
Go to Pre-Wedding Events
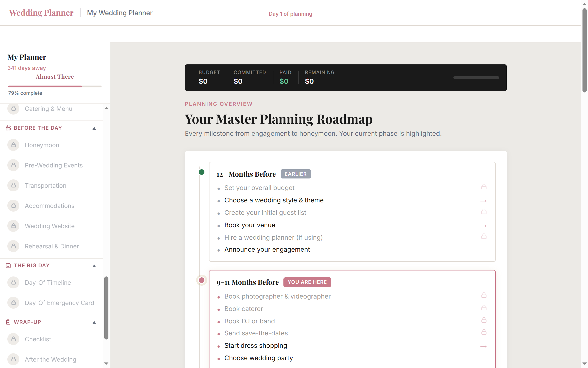(x=51, y=165)
